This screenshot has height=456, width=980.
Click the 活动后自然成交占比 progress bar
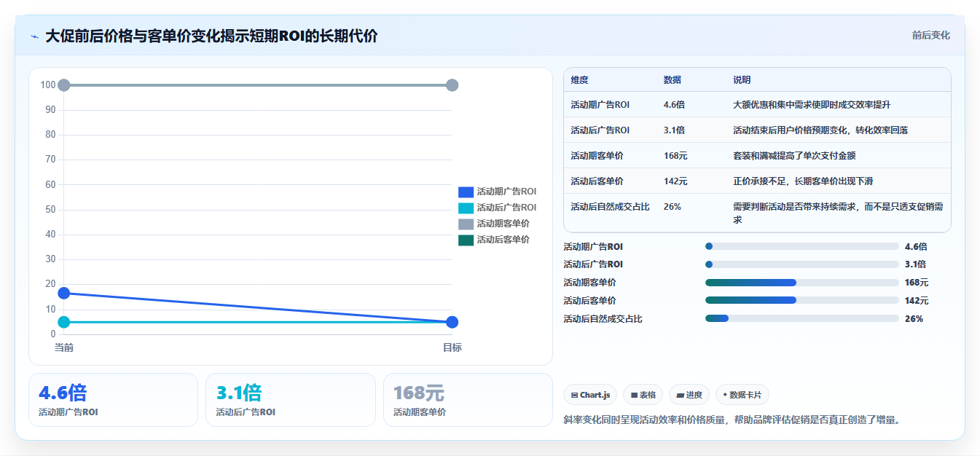coord(801,318)
